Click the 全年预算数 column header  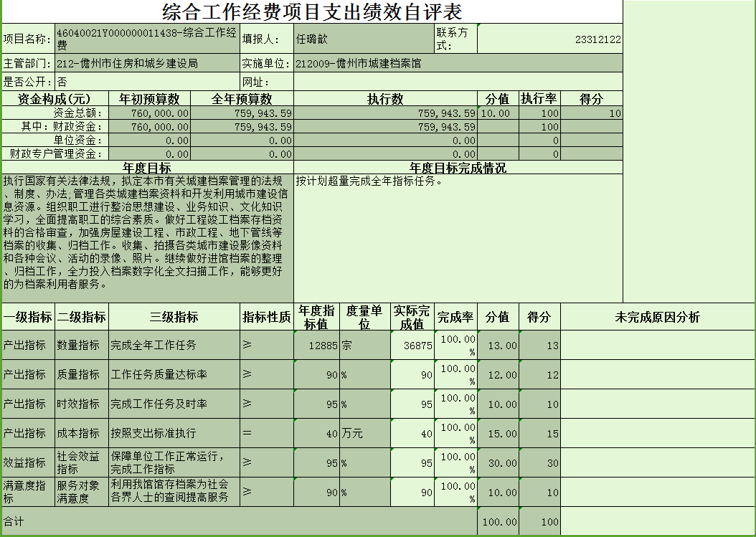[x=242, y=99]
